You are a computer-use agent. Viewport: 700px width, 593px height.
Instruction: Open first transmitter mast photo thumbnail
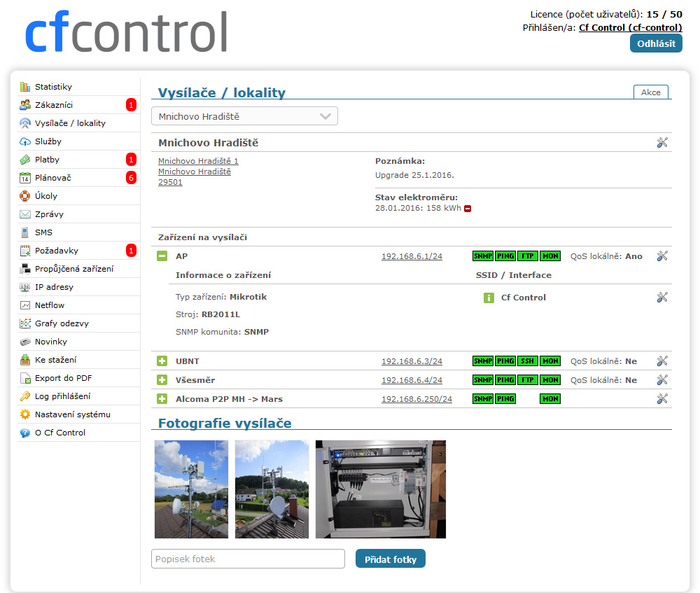(x=191, y=489)
